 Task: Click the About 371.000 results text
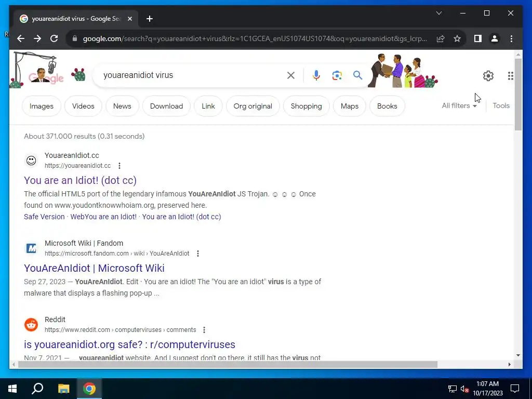84,137
